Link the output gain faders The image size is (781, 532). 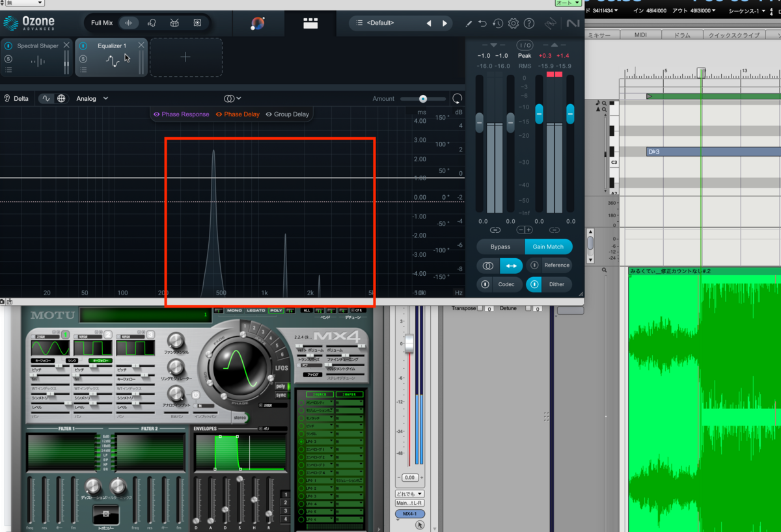click(555, 230)
